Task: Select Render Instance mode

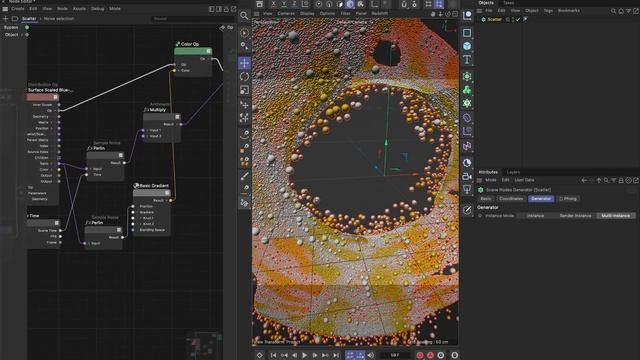Action: coord(575,216)
